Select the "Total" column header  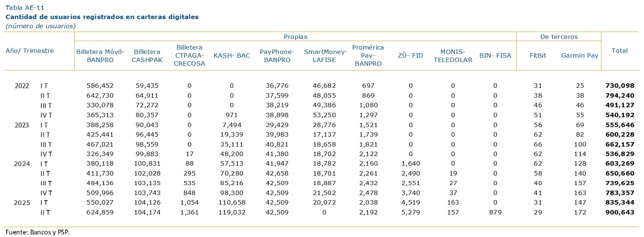pyautogui.click(x=619, y=51)
